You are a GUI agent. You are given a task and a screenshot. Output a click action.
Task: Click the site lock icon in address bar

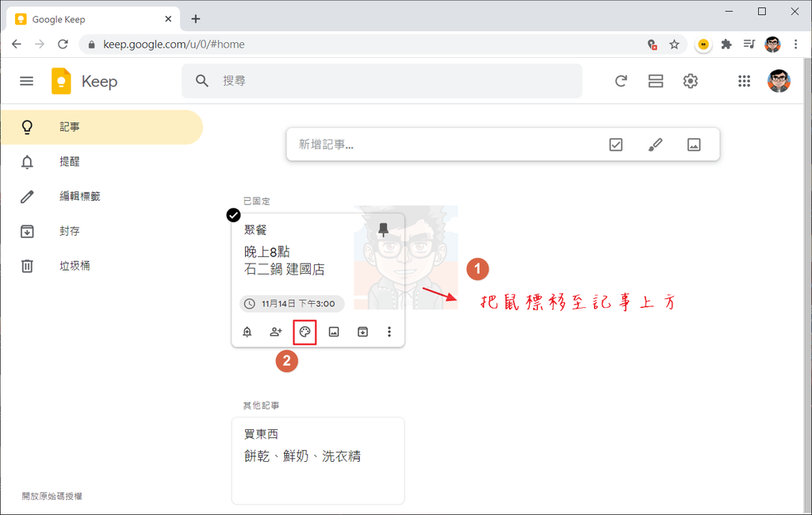(92, 44)
